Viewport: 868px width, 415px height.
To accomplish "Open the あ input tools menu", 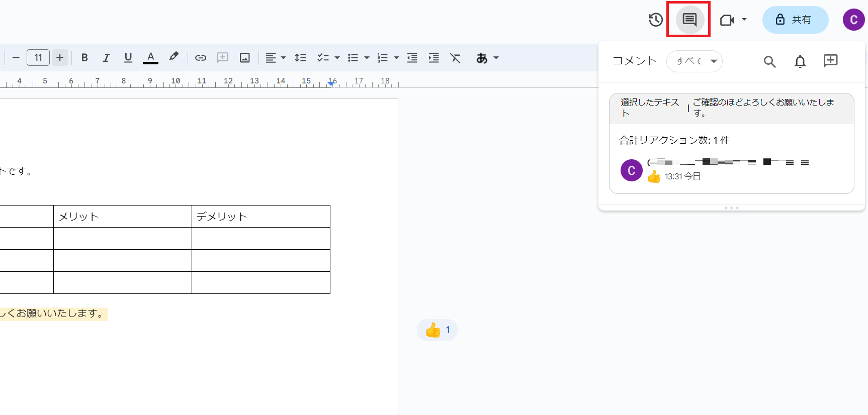I will [x=487, y=58].
